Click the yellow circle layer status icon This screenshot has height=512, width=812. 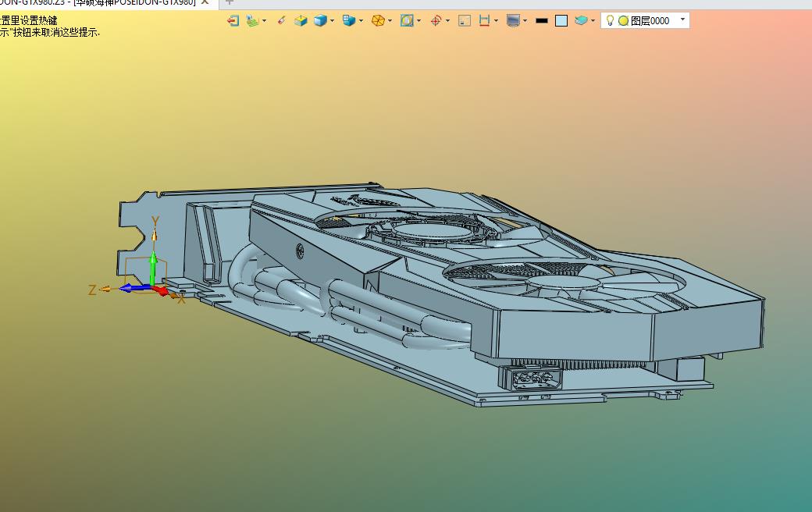point(624,21)
